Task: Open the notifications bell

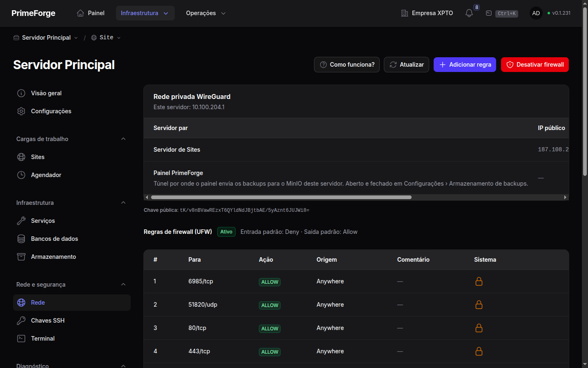Action: (469, 13)
